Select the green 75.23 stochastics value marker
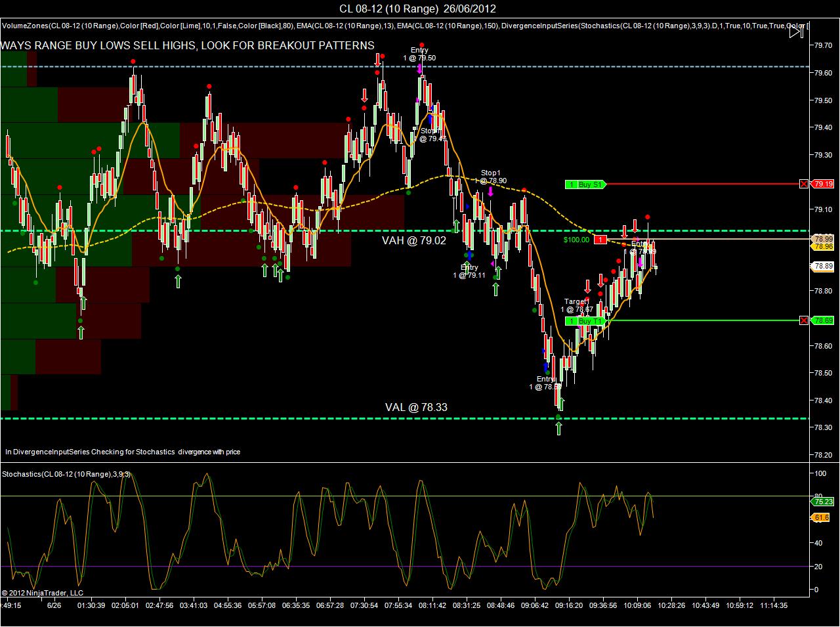The height and width of the screenshot is (627, 840). point(822,501)
